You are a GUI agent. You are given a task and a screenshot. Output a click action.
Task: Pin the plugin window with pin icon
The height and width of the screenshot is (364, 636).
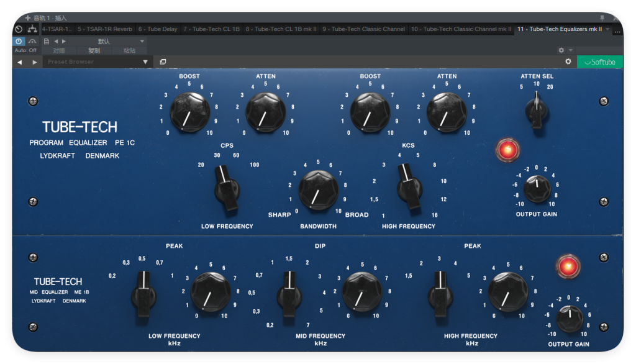pos(602,18)
